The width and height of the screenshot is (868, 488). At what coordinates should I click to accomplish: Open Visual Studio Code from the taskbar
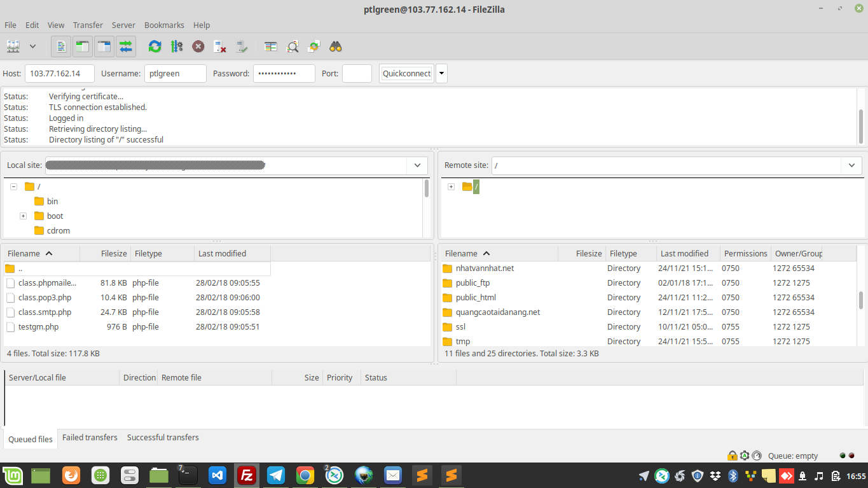(x=217, y=475)
